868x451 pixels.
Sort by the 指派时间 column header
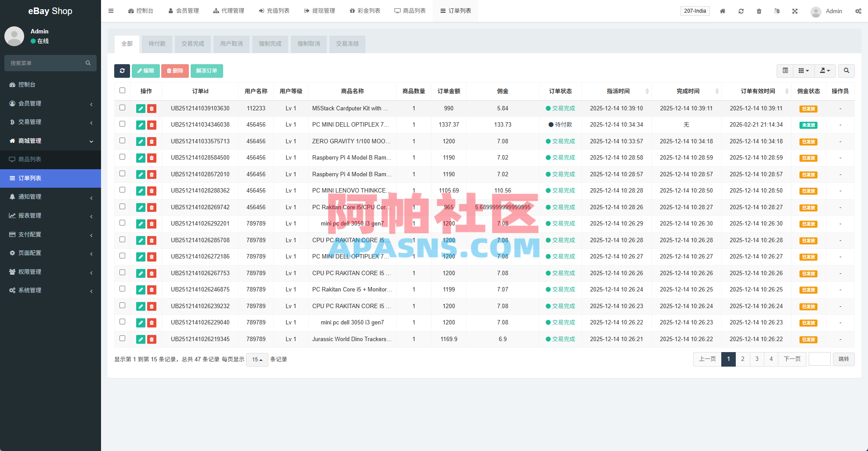coord(618,91)
